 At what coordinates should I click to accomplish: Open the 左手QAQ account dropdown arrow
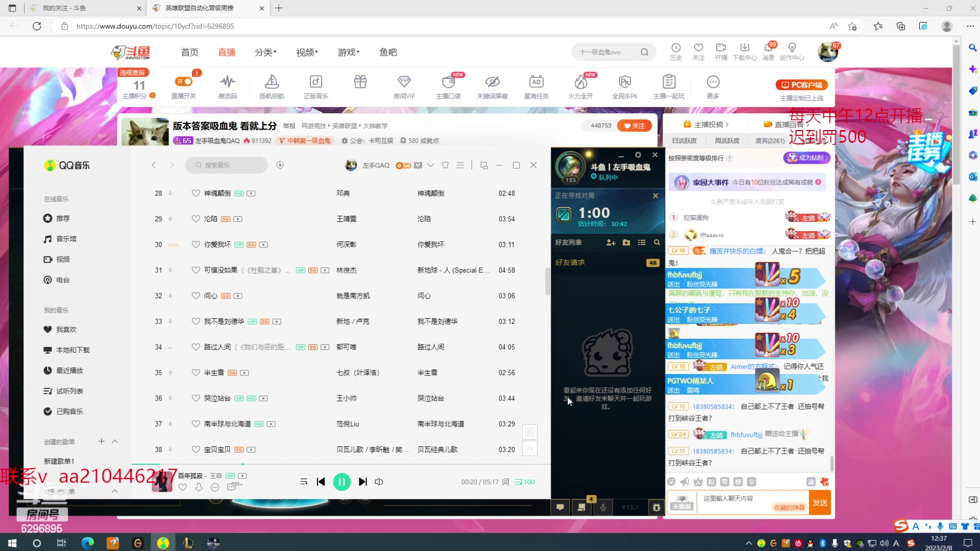pyautogui.click(x=430, y=165)
